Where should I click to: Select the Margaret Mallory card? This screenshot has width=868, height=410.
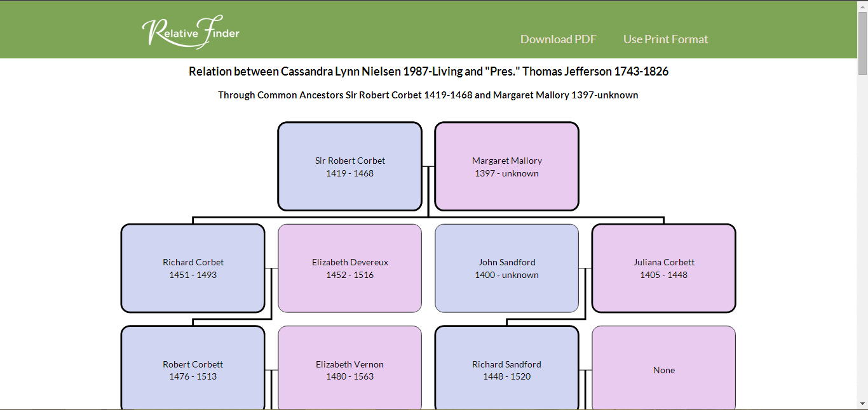coord(507,166)
